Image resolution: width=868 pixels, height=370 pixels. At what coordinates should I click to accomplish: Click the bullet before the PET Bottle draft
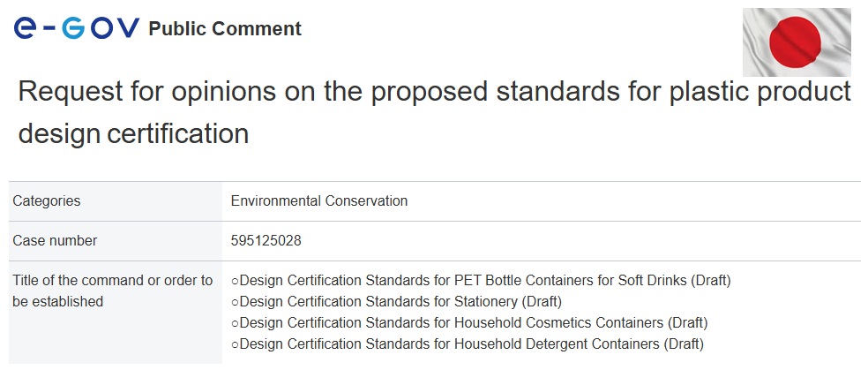[x=235, y=282]
